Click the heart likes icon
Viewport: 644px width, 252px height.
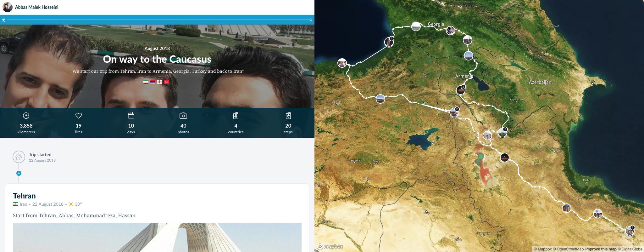click(x=79, y=116)
